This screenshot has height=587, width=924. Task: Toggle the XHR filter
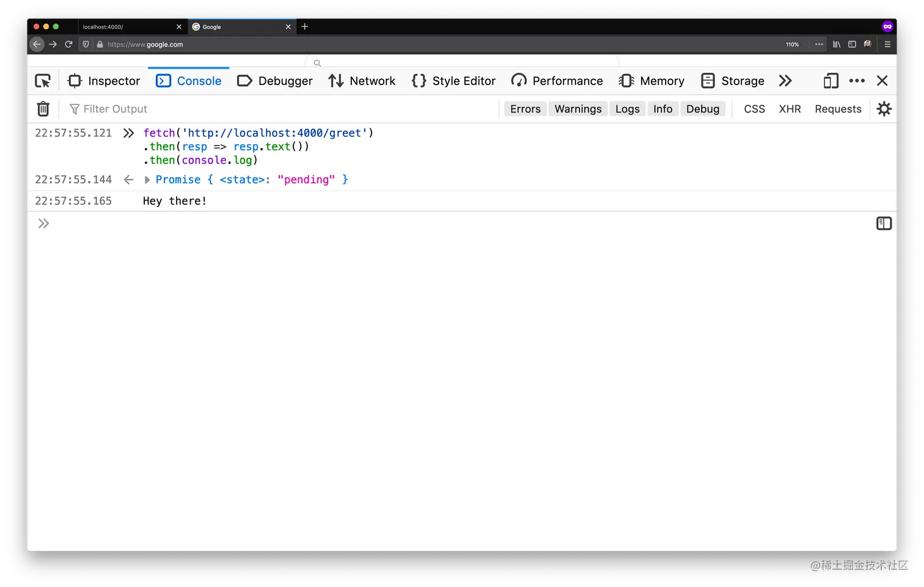click(790, 109)
